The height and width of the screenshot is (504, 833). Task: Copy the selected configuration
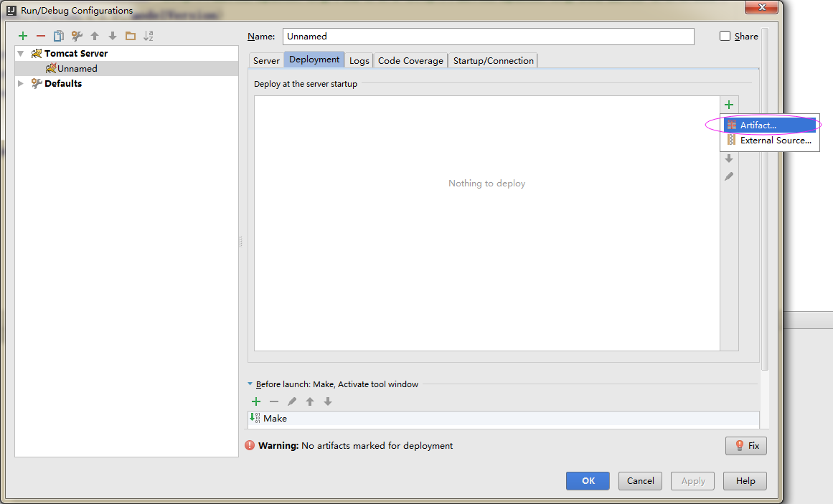pyautogui.click(x=58, y=36)
